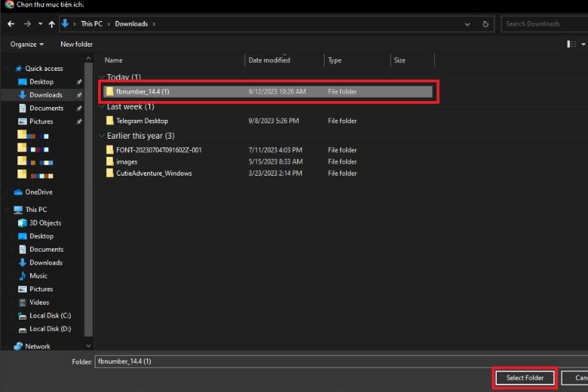This screenshot has height=392, width=588.
Task: Sort by Date modified column
Action: coord(270,60)
